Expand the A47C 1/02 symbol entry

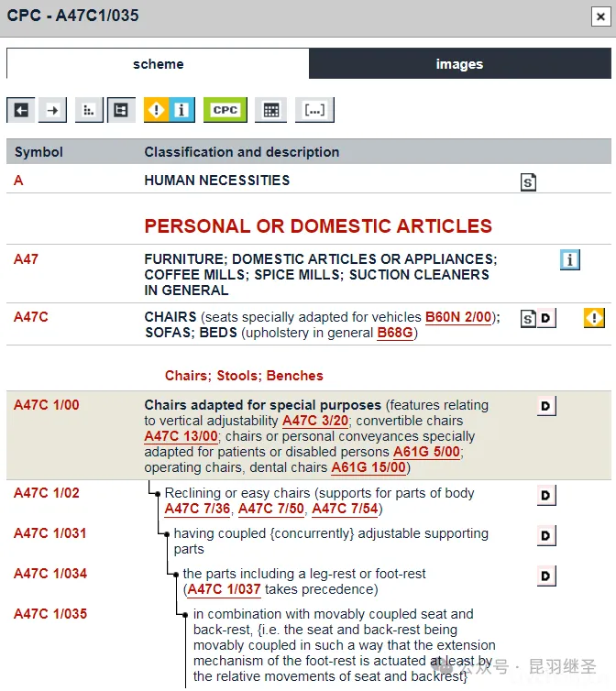[47, 493]
